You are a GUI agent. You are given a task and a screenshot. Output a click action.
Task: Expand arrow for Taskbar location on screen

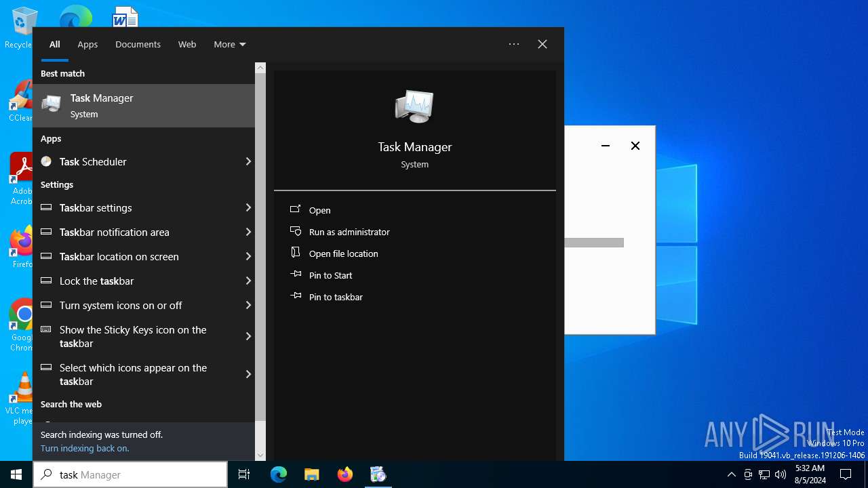click(x=248, y=256)
